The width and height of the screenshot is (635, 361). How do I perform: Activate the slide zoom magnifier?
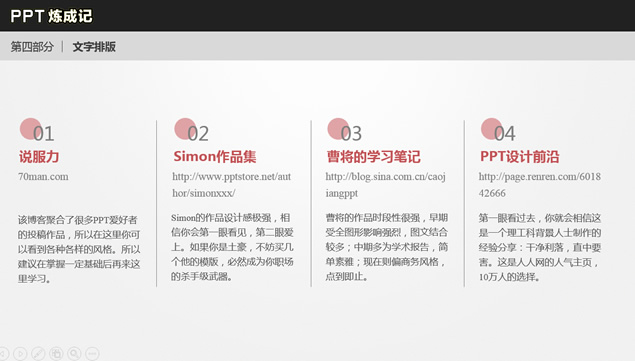point(75,354)
